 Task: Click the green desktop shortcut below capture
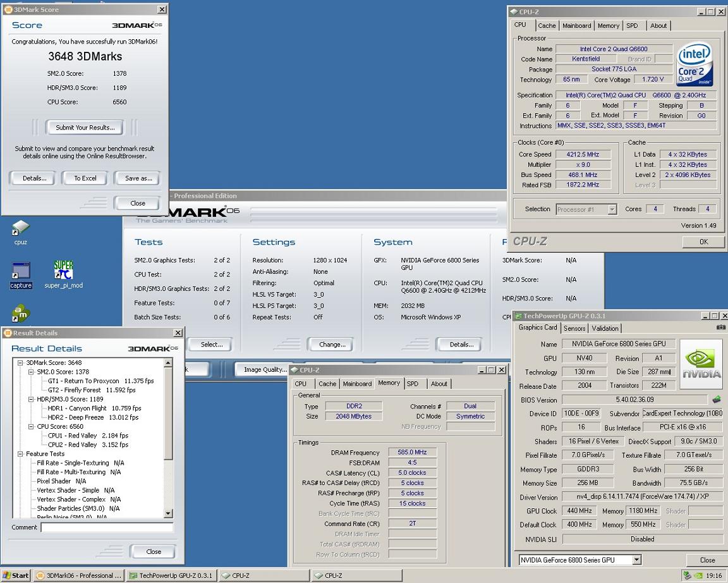click(20, 314)
